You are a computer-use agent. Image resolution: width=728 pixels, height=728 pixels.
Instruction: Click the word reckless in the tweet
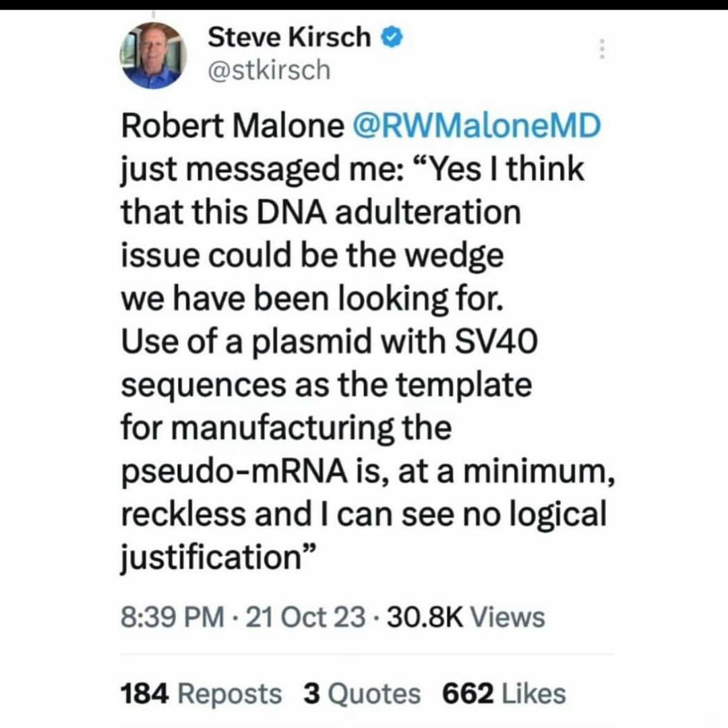click(x=183, y=514)
